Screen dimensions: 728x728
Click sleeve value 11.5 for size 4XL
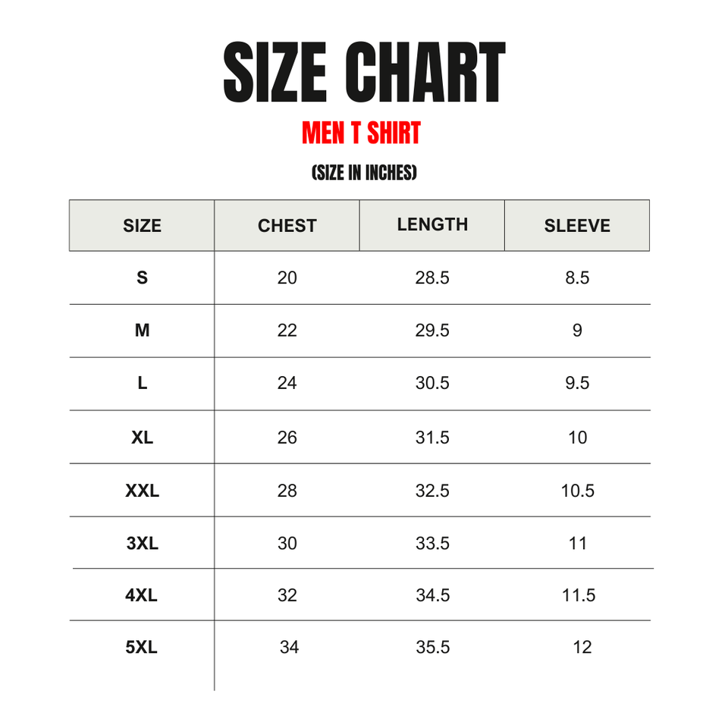[579, 595]
